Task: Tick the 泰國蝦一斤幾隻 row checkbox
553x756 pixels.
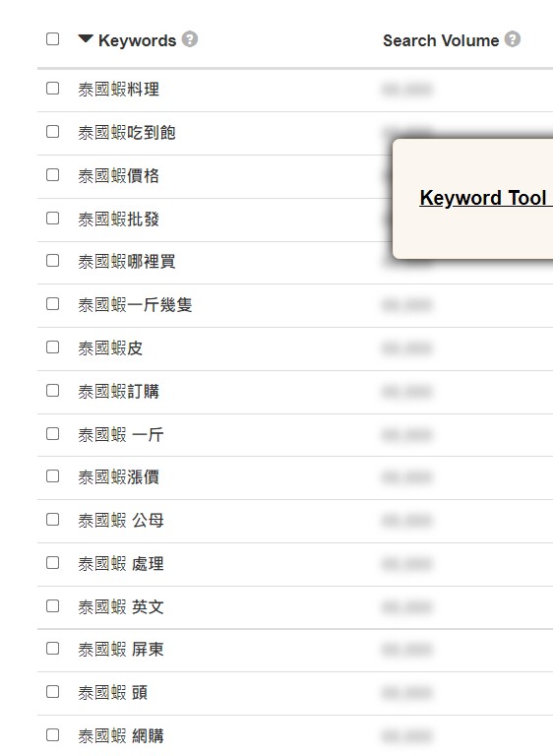Action: coord(52,304)
